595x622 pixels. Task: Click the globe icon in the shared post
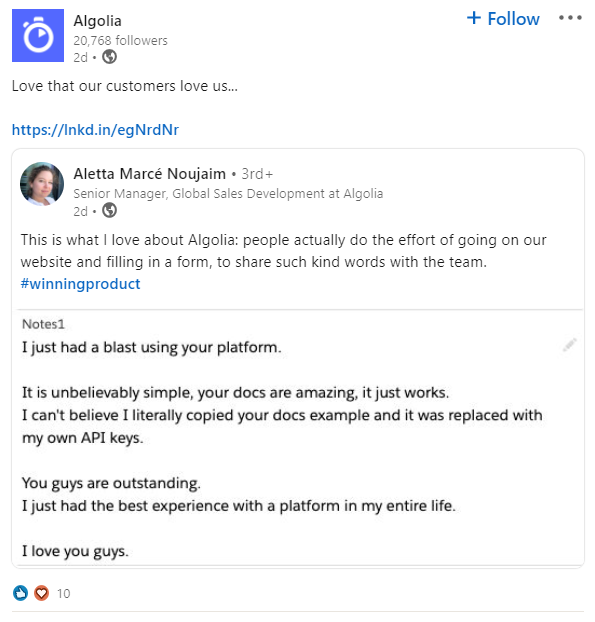[x=109, y=211]
